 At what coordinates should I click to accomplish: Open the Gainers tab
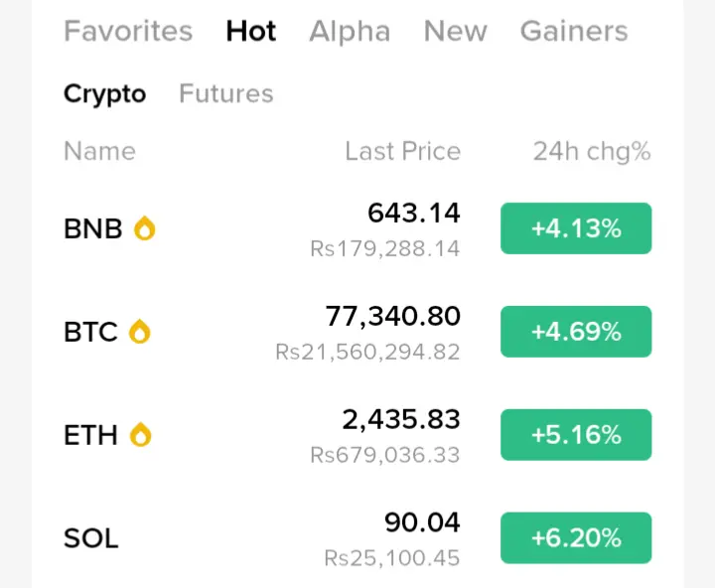574,31
